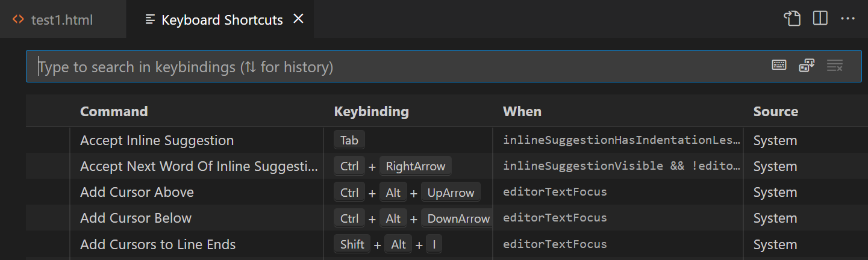
Task: Select the Add Cursors to Line Ends command
Action: (x=158, y=244)
